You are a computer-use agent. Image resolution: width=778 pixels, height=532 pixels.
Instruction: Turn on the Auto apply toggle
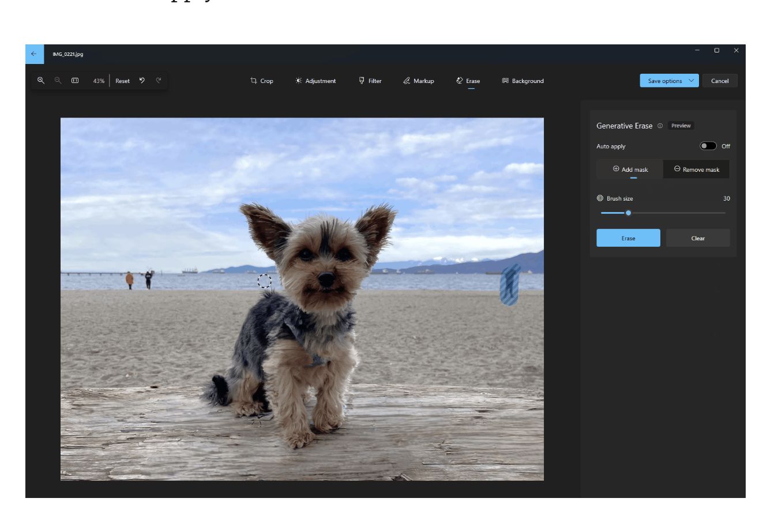click(x=708, y=146)
